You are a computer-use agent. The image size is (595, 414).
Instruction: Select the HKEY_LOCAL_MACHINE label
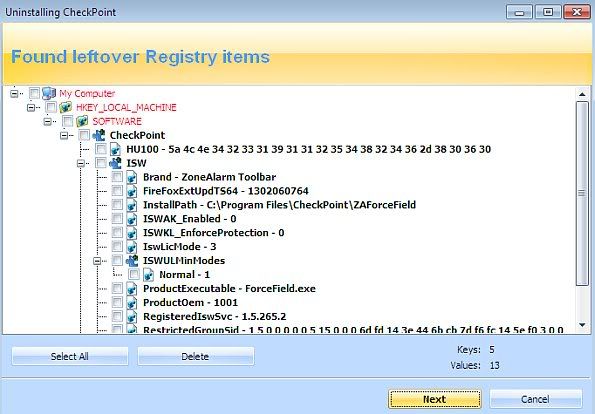click(126, 107)
